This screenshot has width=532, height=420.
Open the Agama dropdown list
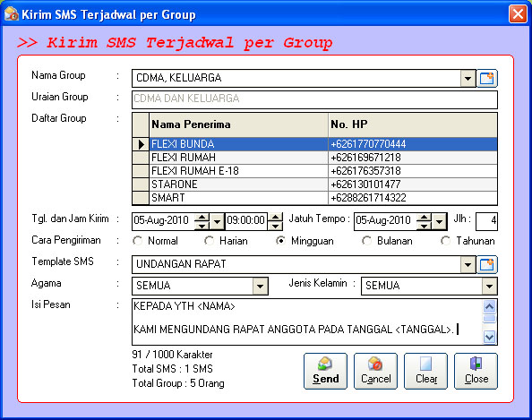pyautogui.click(x=260, y=286)
